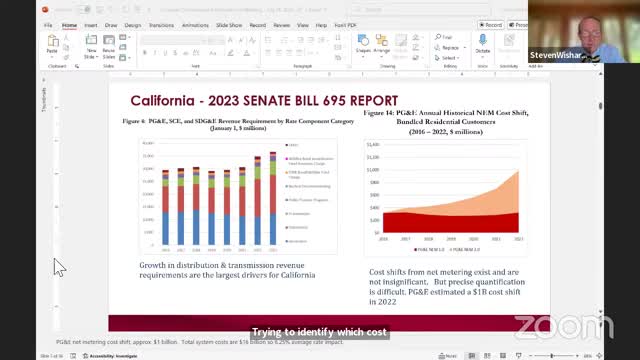This screenshot has width=640, height=360.
Task: Click the Align Left paragraph icon
Action: click(268, 53)
